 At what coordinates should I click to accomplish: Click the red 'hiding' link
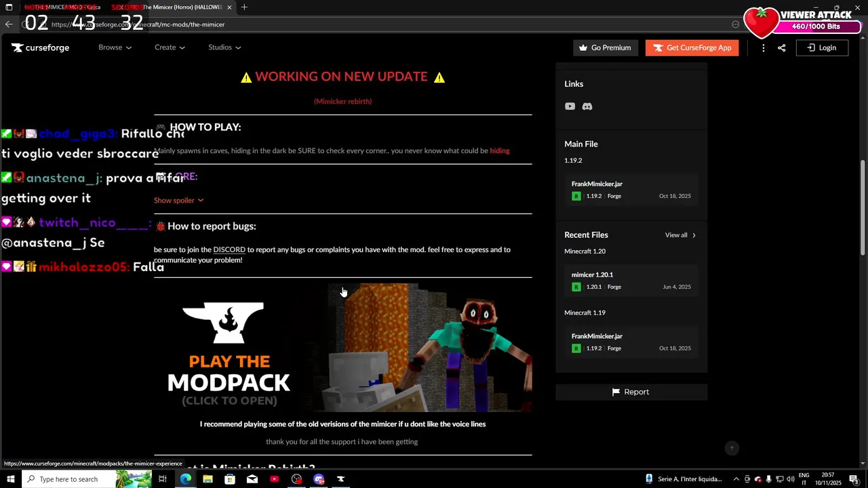[x=500, y=150]
